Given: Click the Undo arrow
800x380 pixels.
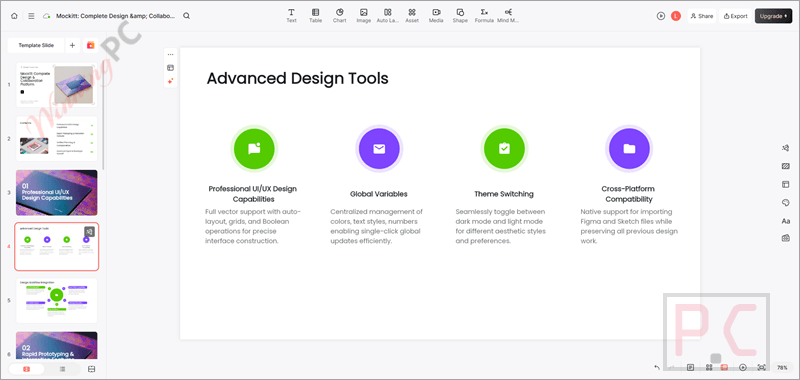Looking at the screenshot, I should 657,367.
